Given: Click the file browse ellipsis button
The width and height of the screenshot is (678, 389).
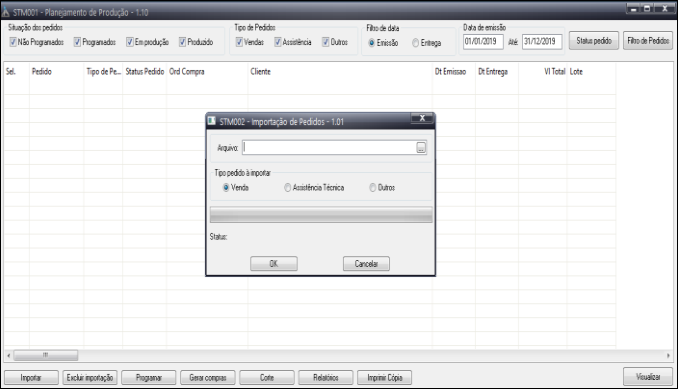Looking at the screenshot, I should pyautogui.click(x=421, y=148).
